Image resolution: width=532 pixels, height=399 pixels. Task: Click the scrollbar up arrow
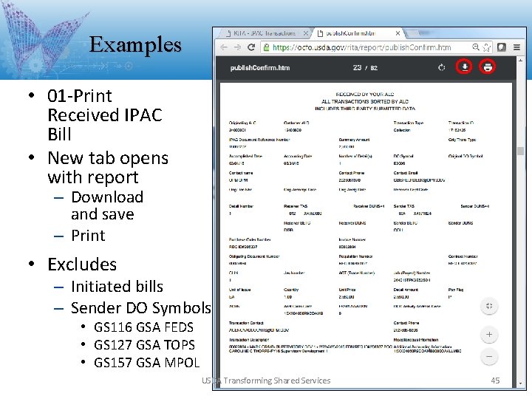[x=520, y=60]
